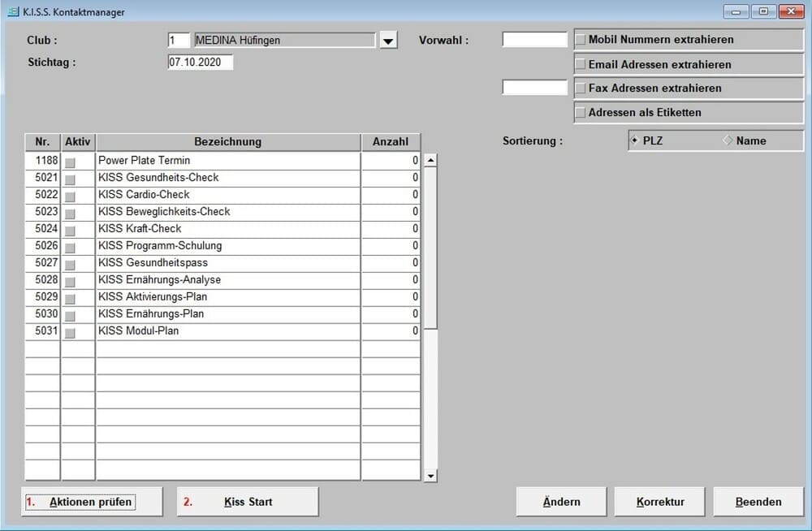This screenshot has height=531, width=812.
Task: Select PLZ sorting radio button
Action: click(634, 140)
